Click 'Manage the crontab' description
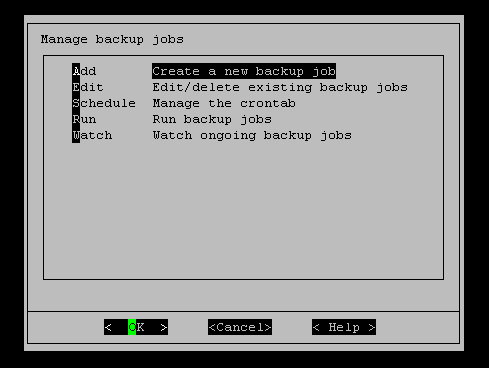 click(224, 103)
